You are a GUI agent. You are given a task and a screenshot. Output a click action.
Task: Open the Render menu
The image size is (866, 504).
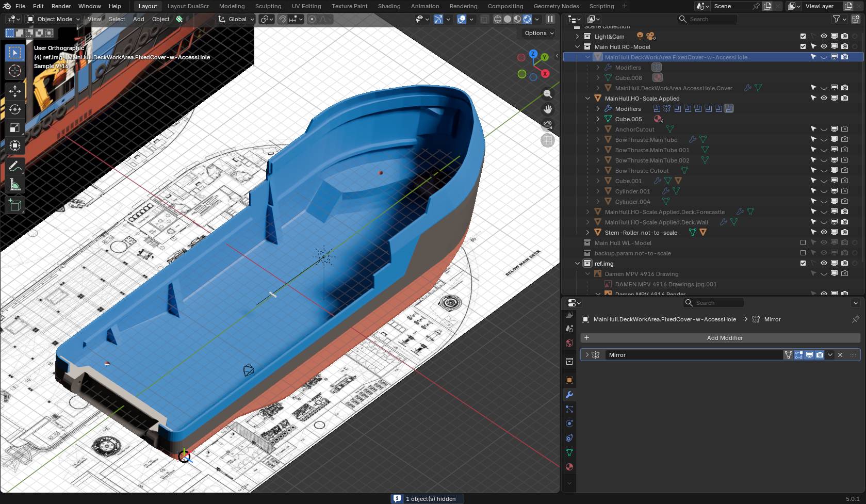pos(61,6)
